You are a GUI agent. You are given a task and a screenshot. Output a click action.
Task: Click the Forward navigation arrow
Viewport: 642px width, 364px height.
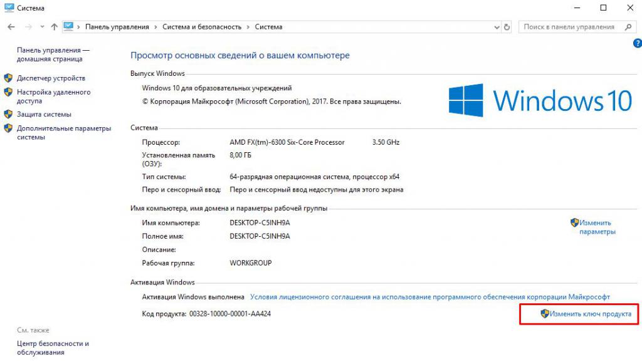coord(28,27)
